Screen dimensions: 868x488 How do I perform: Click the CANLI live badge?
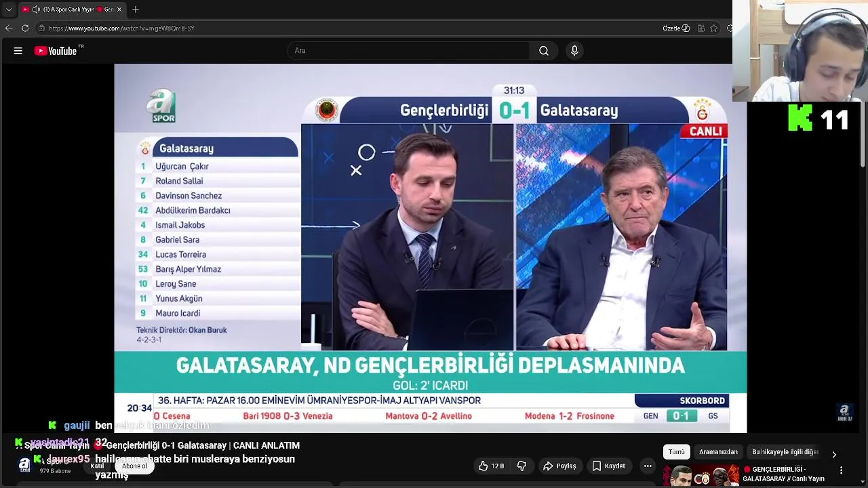(x=705, y=131)
